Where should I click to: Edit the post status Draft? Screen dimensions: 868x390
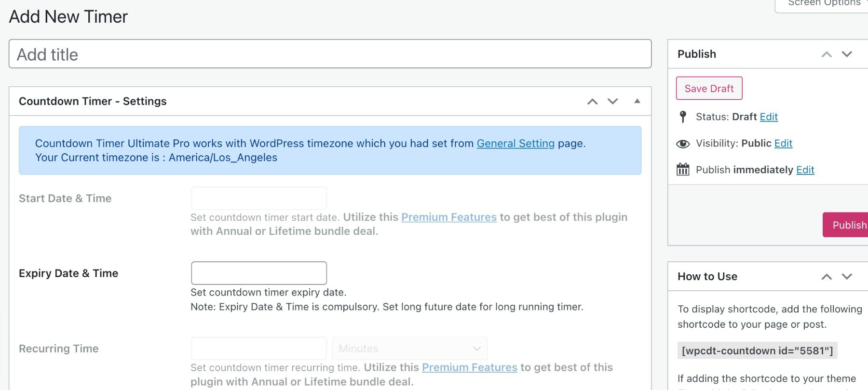tap(769, 117)
